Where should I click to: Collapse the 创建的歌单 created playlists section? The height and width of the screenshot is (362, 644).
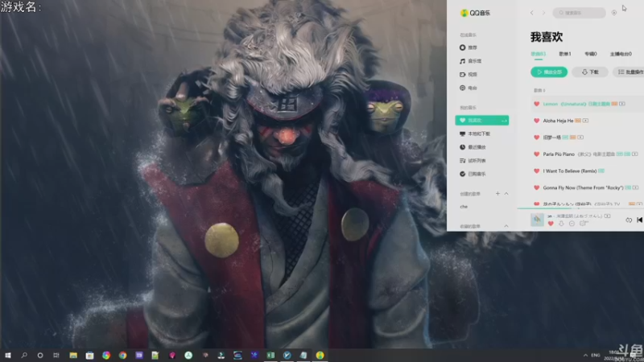coord(506,193)
